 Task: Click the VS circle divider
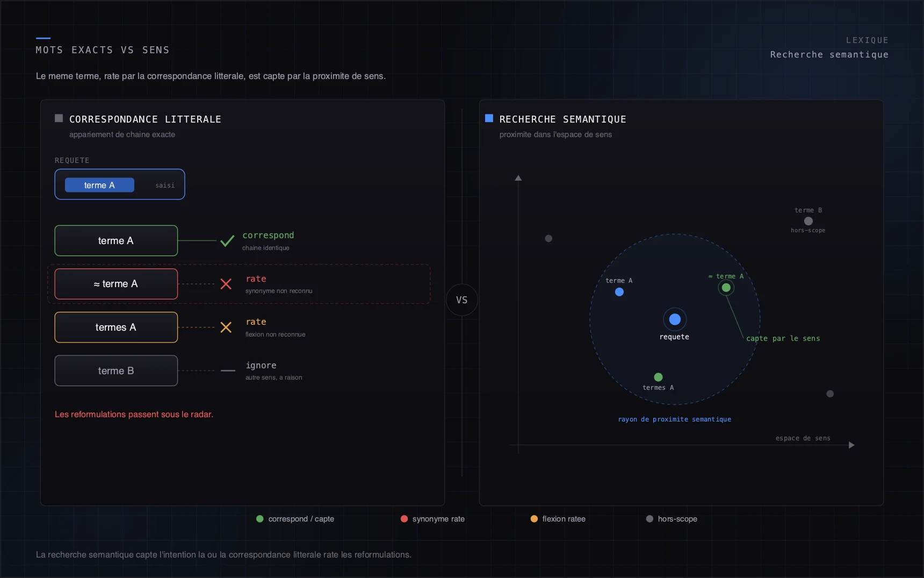coord(462,300)
